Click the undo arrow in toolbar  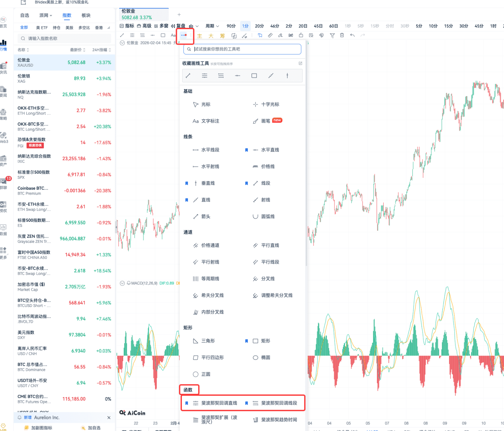352,35
